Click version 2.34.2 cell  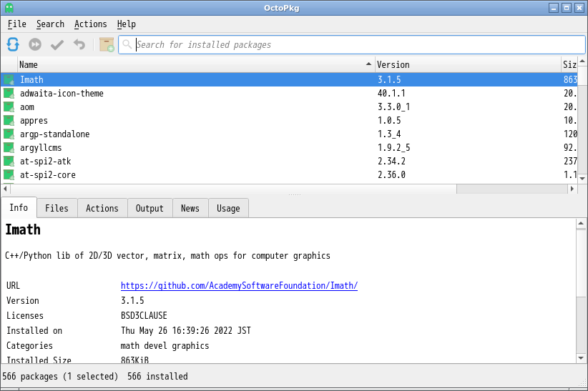[x=391, y=162]
